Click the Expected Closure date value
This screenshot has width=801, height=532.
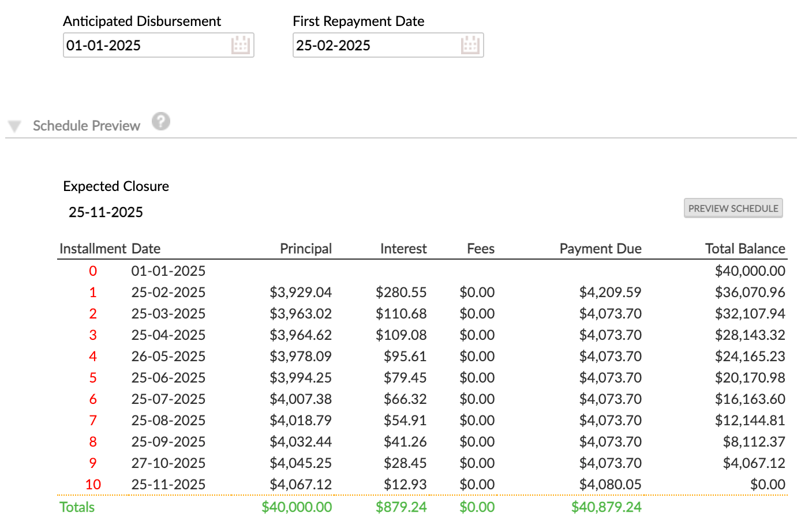(x=106, y=212)
